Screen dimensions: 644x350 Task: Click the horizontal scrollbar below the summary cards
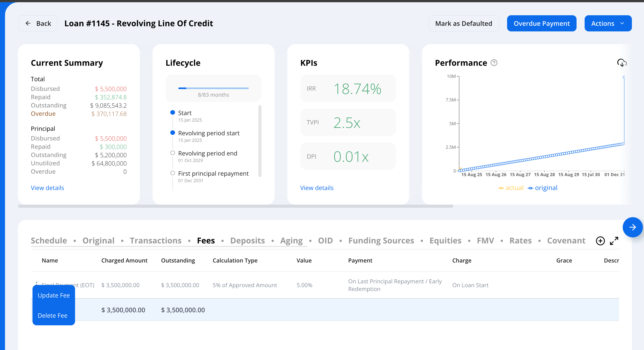pos(235,206)
